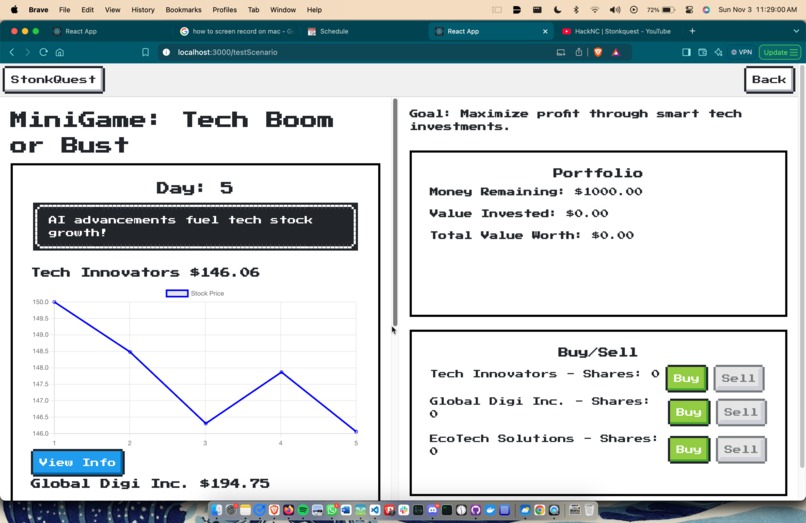Open Brave VPN button
The image size is (806, 523).
point(742,52)
